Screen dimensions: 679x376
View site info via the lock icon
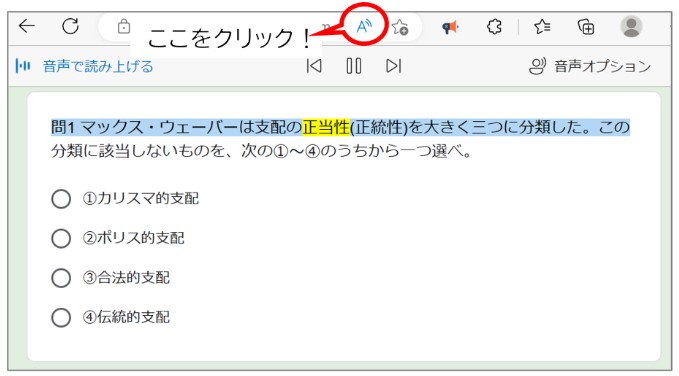click(124, 26)
